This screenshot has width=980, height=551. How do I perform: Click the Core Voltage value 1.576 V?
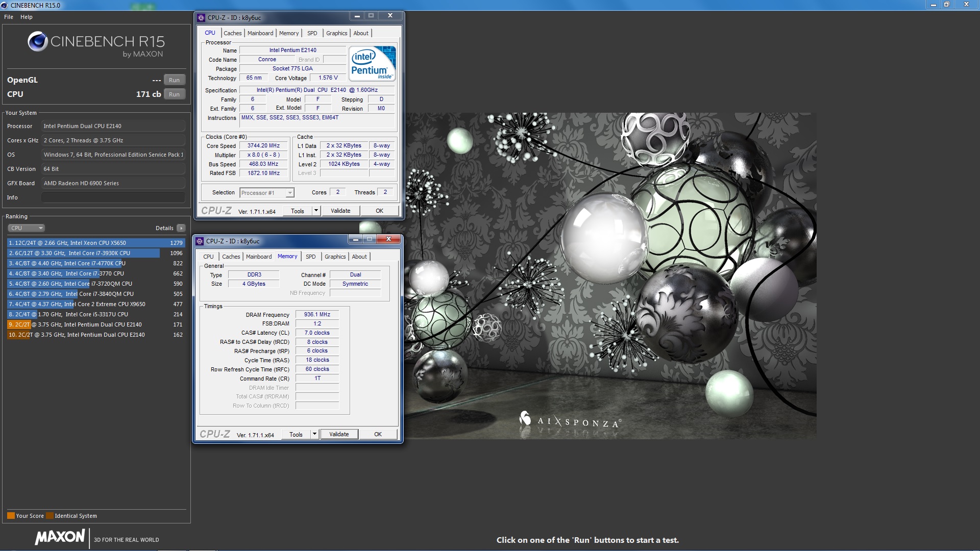tap(328, 78)
